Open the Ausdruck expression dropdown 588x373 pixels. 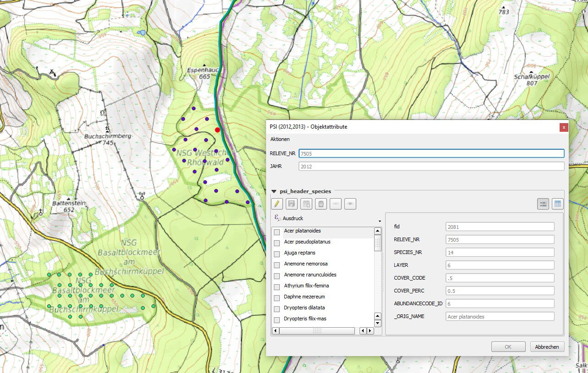click(380, 221)
